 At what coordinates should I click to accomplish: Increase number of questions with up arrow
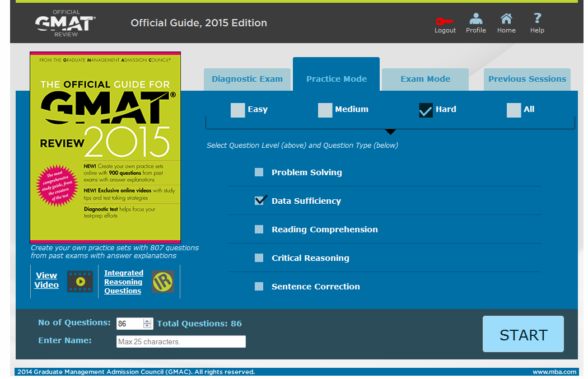(x=147, y=321)
